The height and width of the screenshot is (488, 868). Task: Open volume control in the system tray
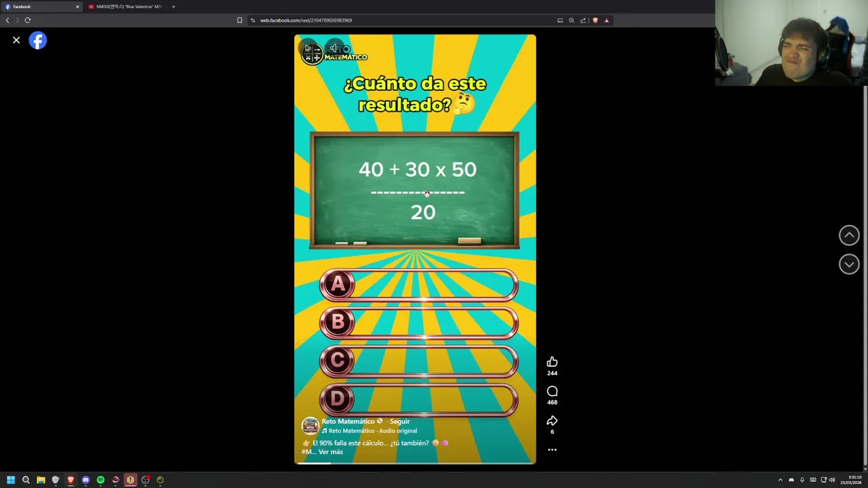[832, 480]
